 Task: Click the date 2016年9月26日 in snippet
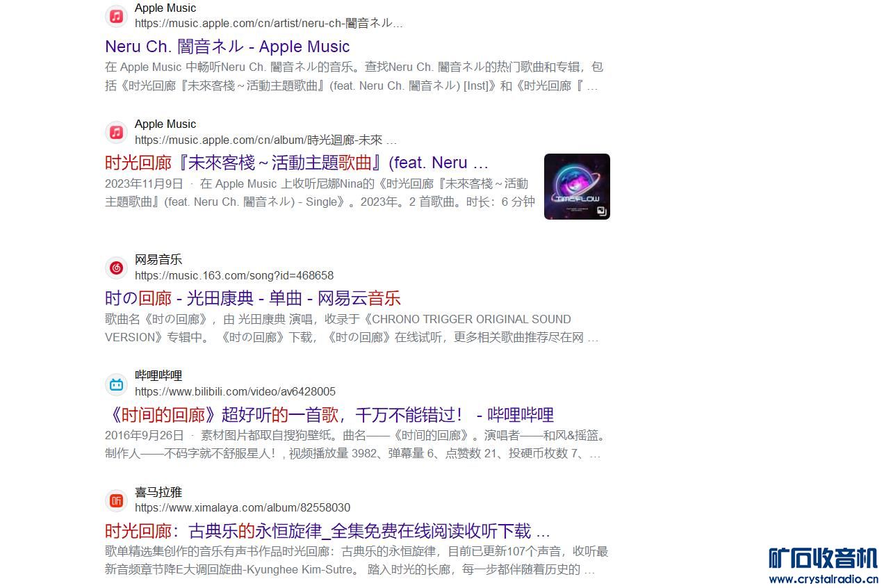point(144,435)
